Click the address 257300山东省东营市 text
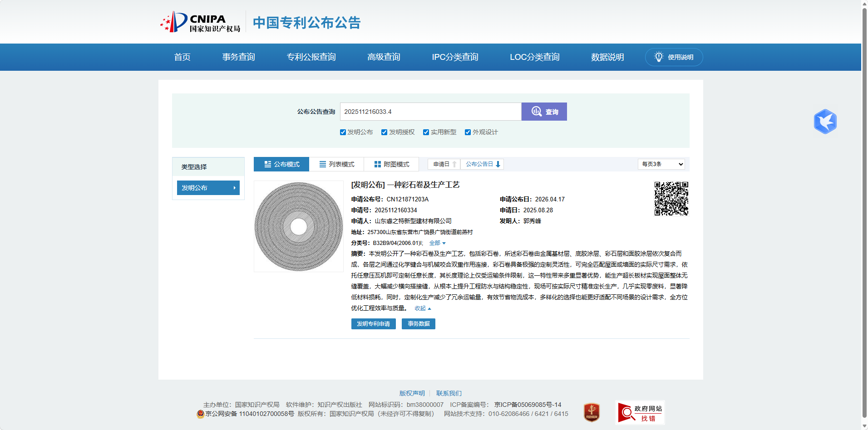Image resolution: width=868 pixels, height=430 pixels. 420,232
